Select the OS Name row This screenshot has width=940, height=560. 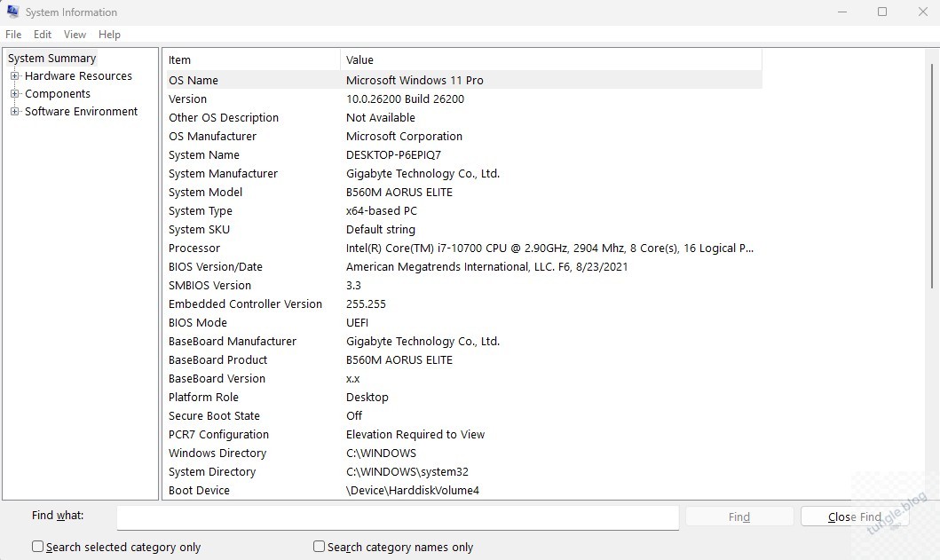click(464, 81)
